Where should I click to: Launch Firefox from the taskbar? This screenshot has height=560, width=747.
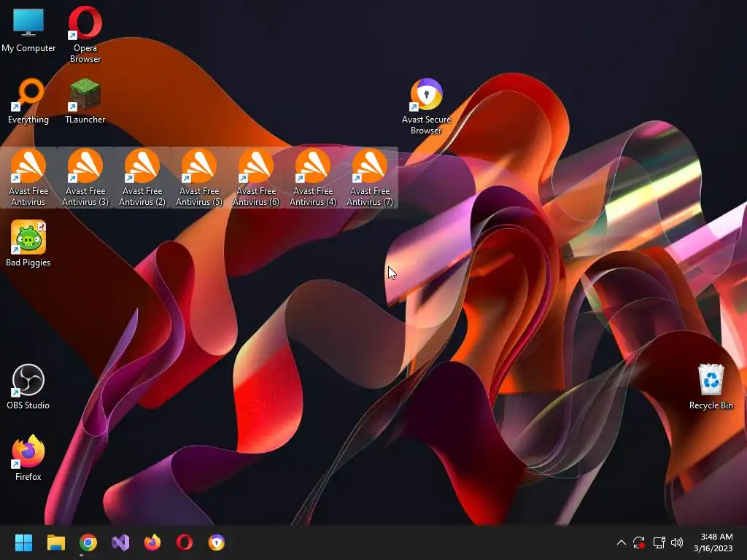pyautogui.click(x=152, y=542)
